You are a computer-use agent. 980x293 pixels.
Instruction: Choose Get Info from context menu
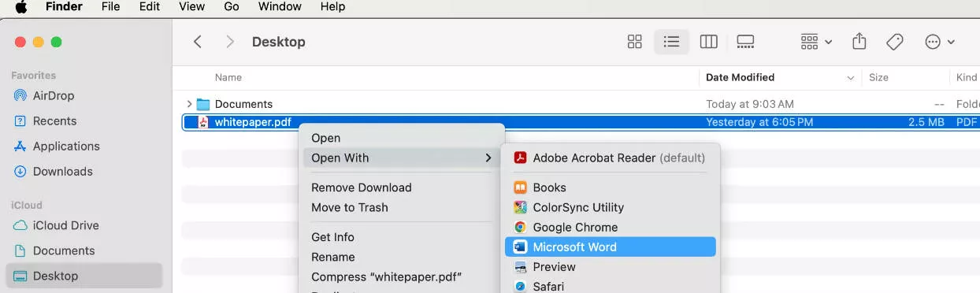coord(401,237)
